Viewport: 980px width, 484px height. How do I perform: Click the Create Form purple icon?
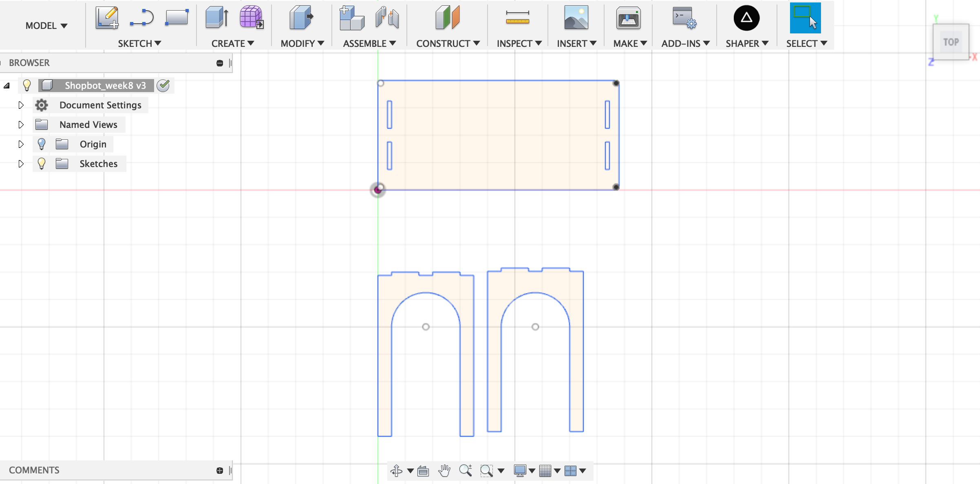click(251, 18)
